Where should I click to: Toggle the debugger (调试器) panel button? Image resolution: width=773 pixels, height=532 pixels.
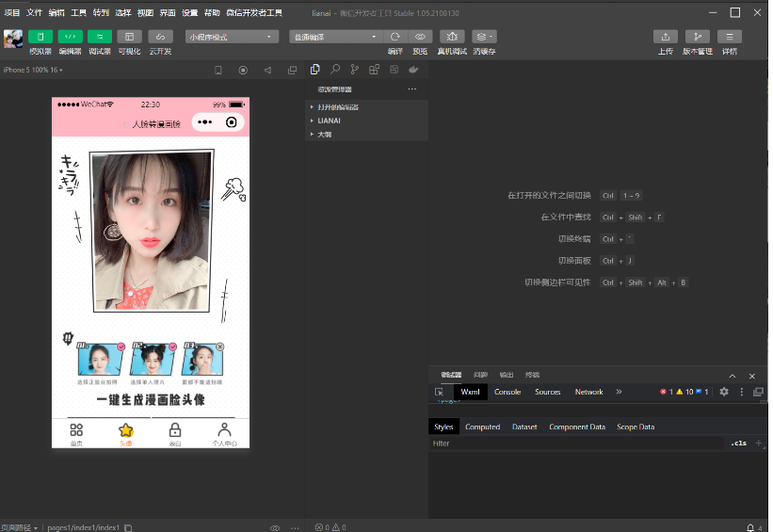pos(100,37)
